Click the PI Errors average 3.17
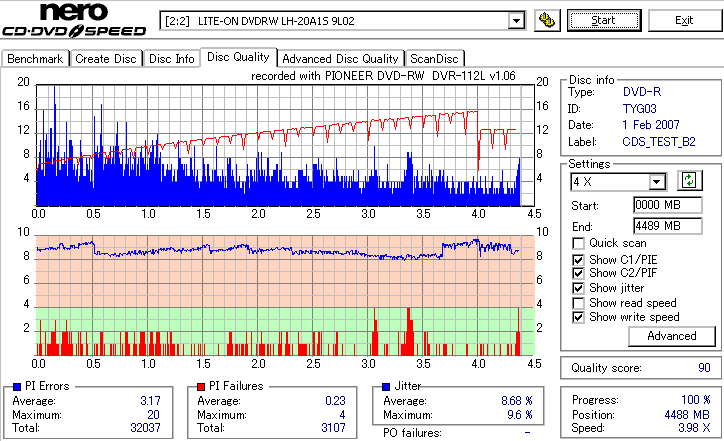 (x=150, y=401)
